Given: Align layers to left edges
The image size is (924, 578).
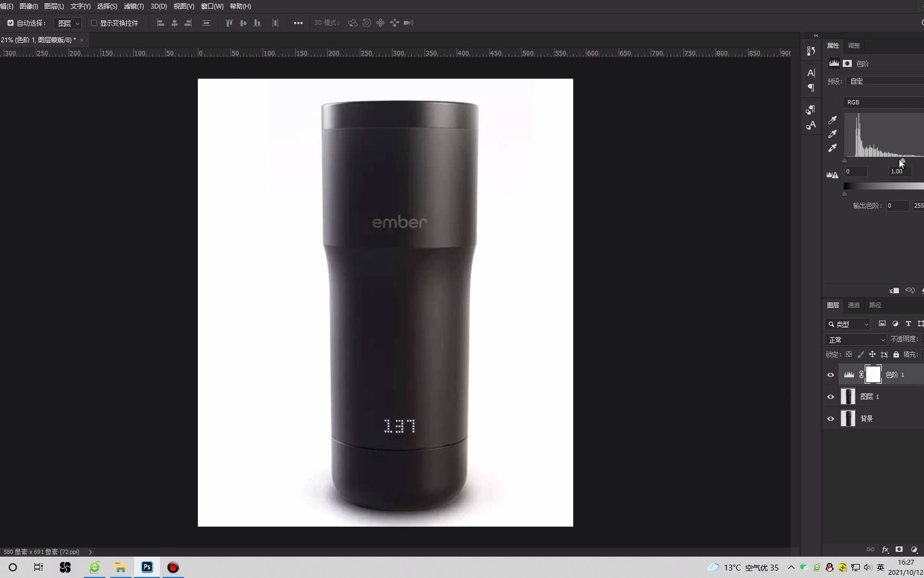Looking at the screenshot, I should click(160, 23).
